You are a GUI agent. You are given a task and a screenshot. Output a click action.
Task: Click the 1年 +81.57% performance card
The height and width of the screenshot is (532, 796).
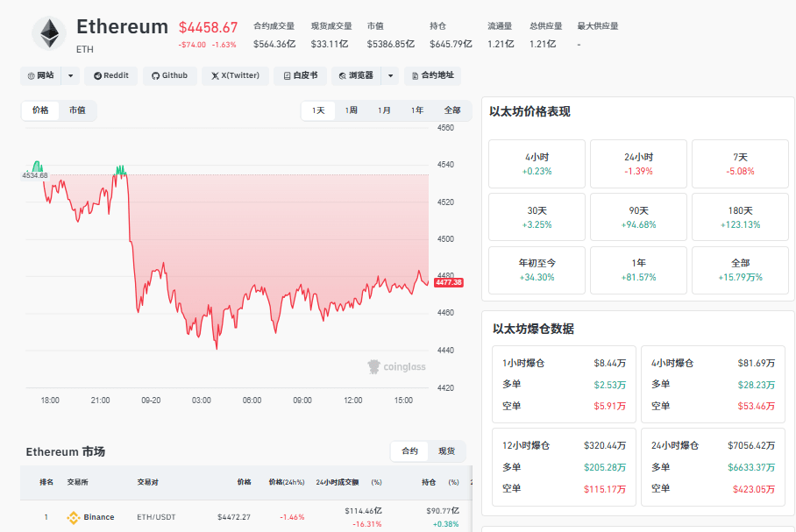click(x=638, y=271)
